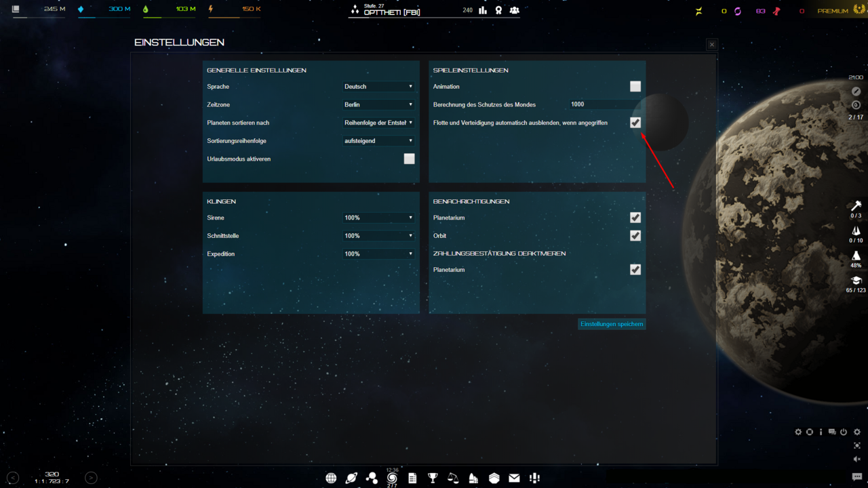Uncheck Planetarium under Zahlungsbestätigung deaktivieren

click(635, 270)
